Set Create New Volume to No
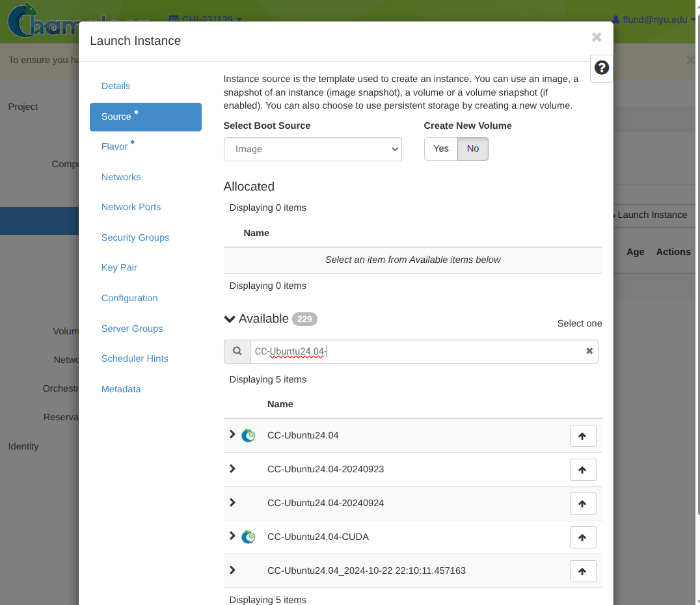Image resolution: width=700 pixels, height=605 pixels. coord(473,149)
